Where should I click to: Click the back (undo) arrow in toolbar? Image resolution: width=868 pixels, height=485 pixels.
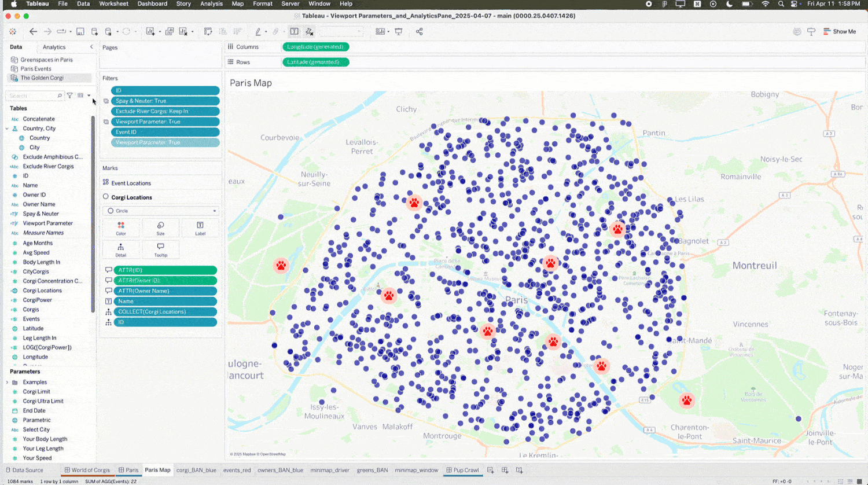click(x=34, y=32)
